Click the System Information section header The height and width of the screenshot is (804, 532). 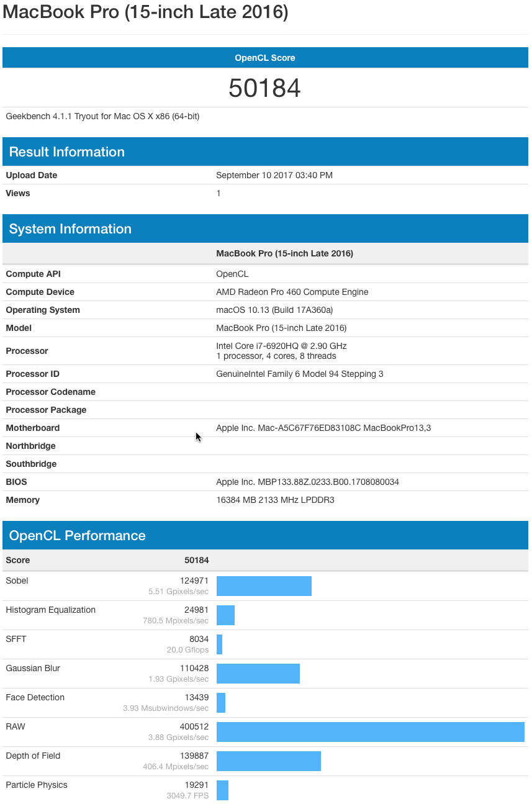coord(265,228)
